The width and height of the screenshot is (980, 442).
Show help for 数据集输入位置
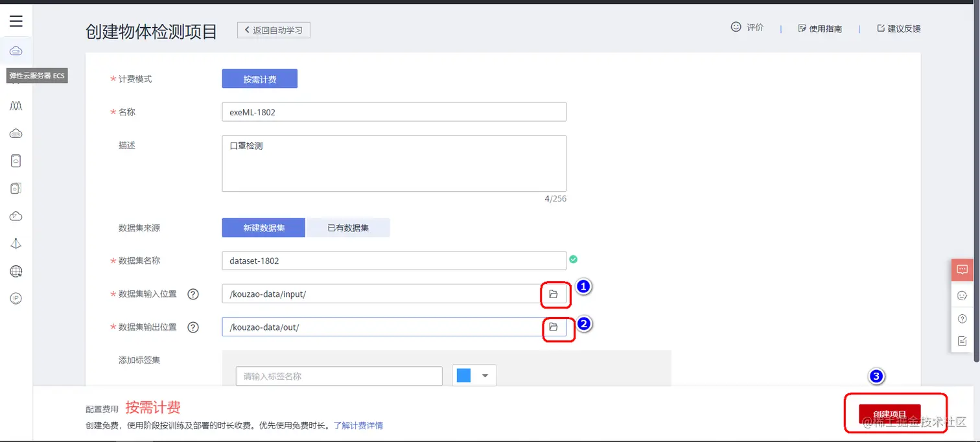(192, 294)
